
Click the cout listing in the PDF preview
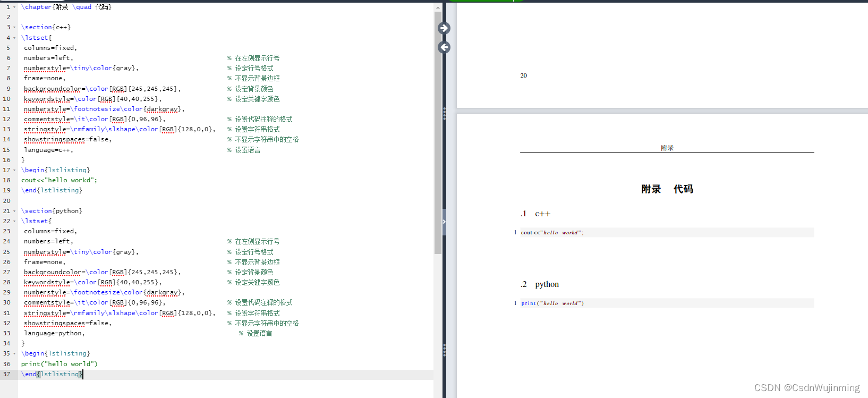click(667, 232)
